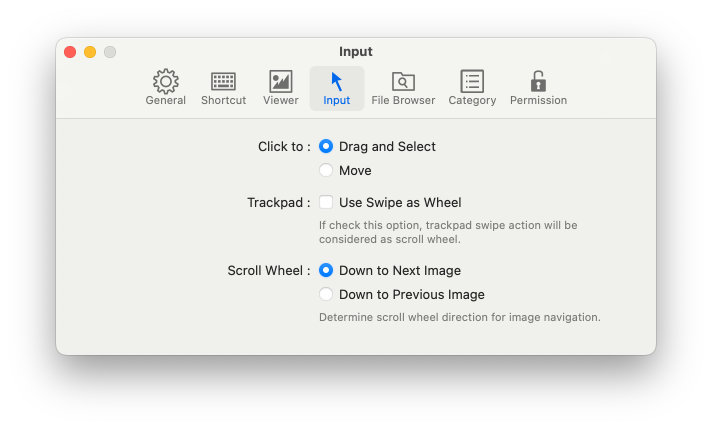Select Down to Previous Image option

click(x=326, y=294)
